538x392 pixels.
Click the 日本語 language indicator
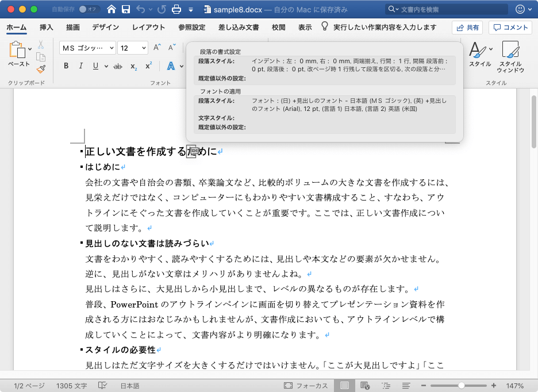coord(130,386)
